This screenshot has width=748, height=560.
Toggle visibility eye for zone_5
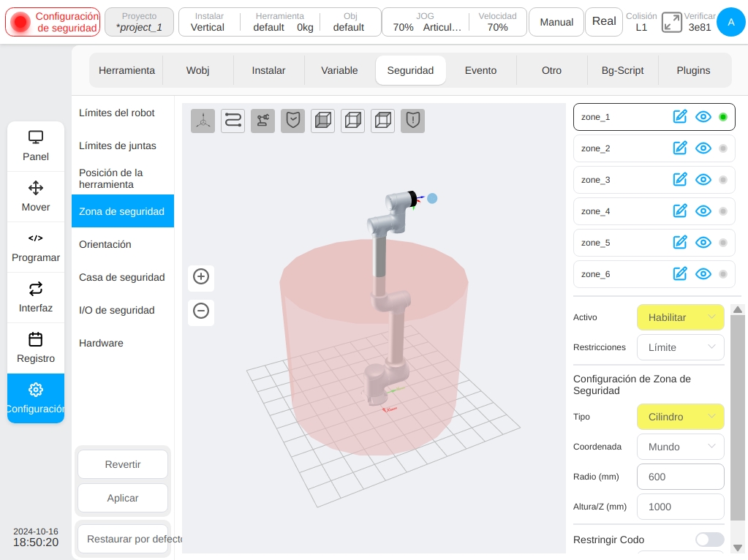[x=703, y=243]
